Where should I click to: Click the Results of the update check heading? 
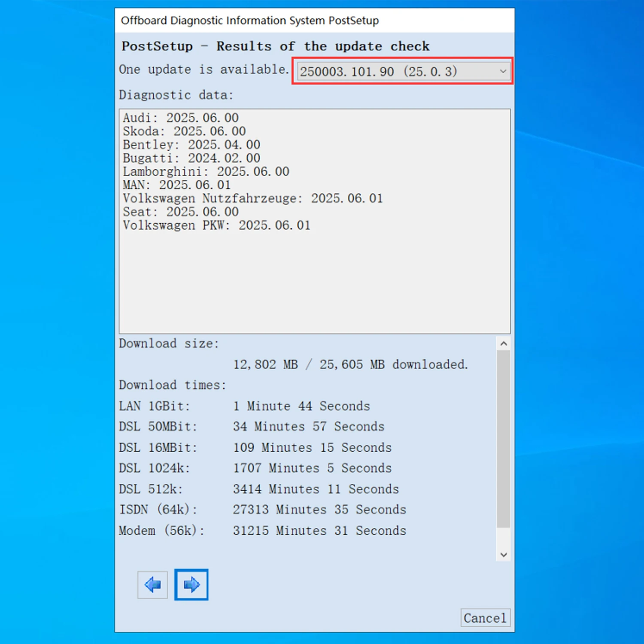pyautogui.click(x=275, y=46)
